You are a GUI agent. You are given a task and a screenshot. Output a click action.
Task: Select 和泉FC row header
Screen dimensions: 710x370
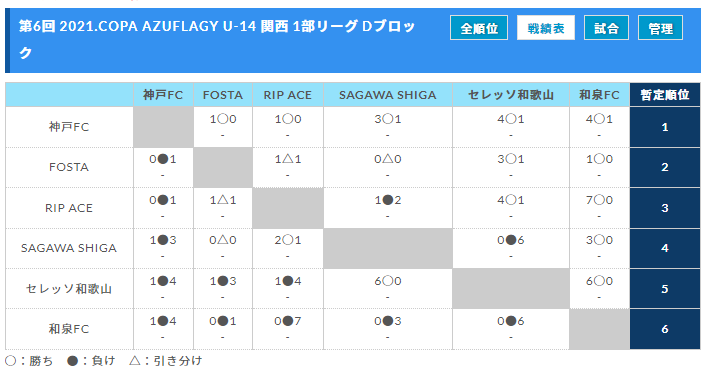[69, 329]
